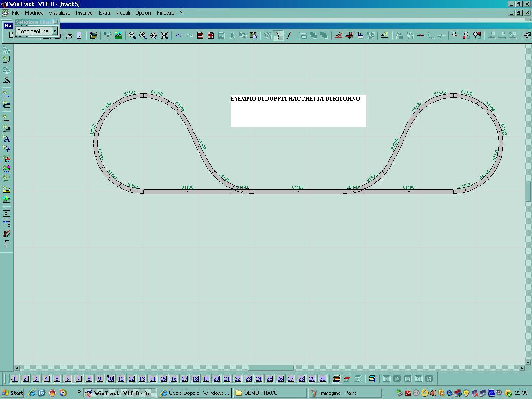Click the WinTrack V10.0 taskbar button
532x399 pixels.
120,393
